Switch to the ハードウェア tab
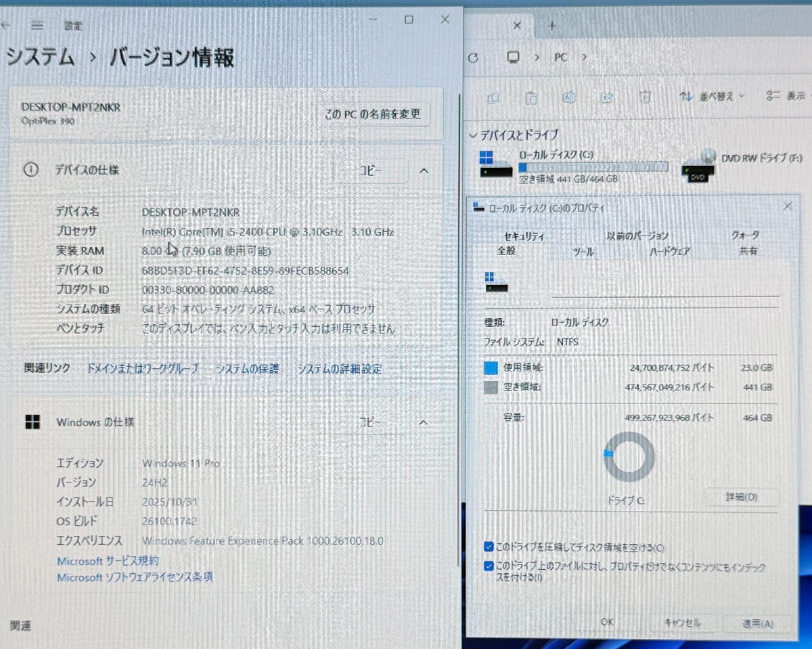 pos(671,250)
